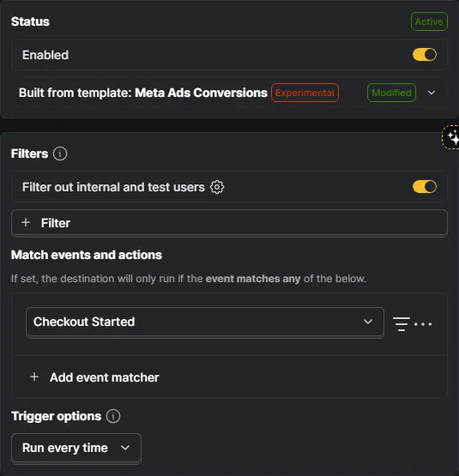Select Add event matcher
The height and width of the screenshot is (476, 459).
point(94,377)
